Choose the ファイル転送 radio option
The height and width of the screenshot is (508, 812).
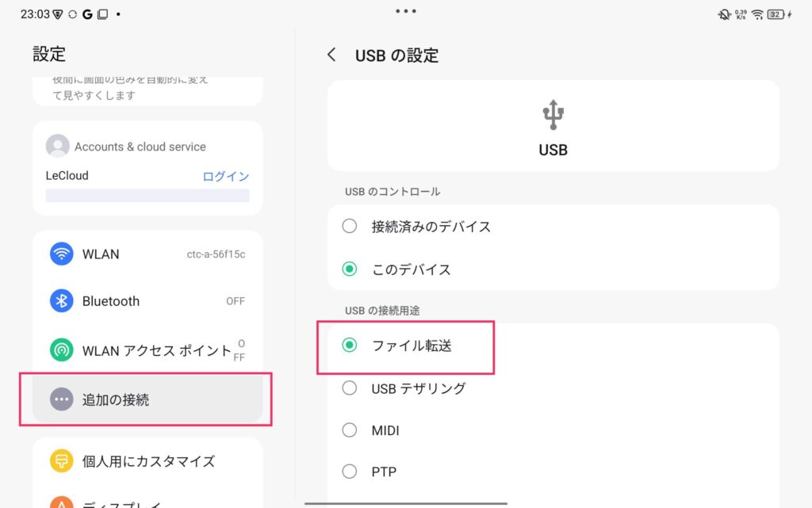point(350,346)
